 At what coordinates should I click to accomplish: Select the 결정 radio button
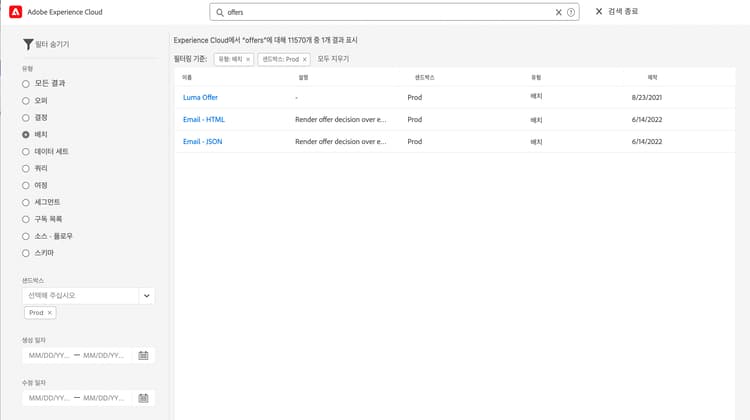coord(26,118)
